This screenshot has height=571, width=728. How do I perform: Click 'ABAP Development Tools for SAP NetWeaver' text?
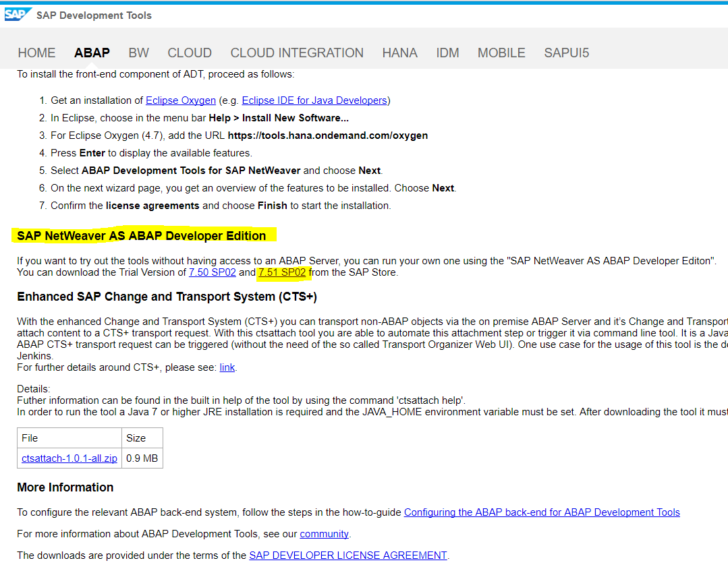[x=191, y=171]
